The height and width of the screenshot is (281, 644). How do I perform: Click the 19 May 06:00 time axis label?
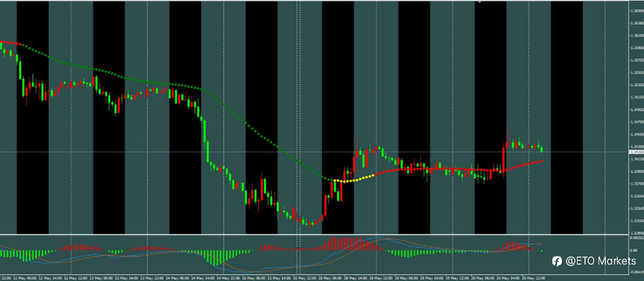click(x=407, y=278)
